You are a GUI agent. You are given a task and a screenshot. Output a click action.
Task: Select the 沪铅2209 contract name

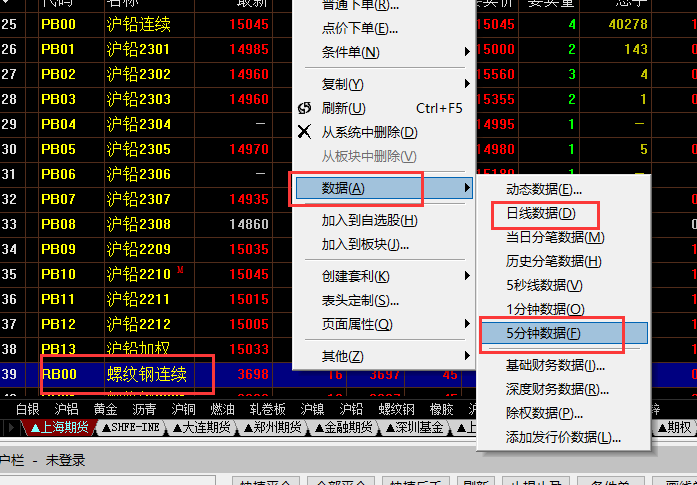point(139,249)
